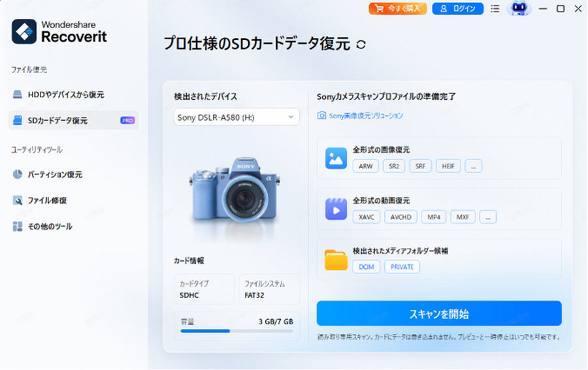Open the Sony画像復元ソリューション link
Screen dimensions: 588x370
click(x=366, y=116)
